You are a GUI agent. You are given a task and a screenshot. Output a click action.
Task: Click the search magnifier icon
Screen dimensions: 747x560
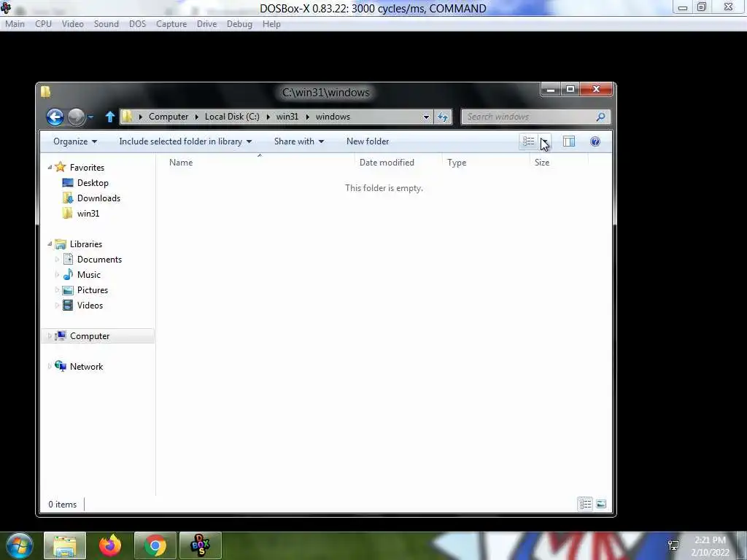pyautogui.click(x=601, y=117)
